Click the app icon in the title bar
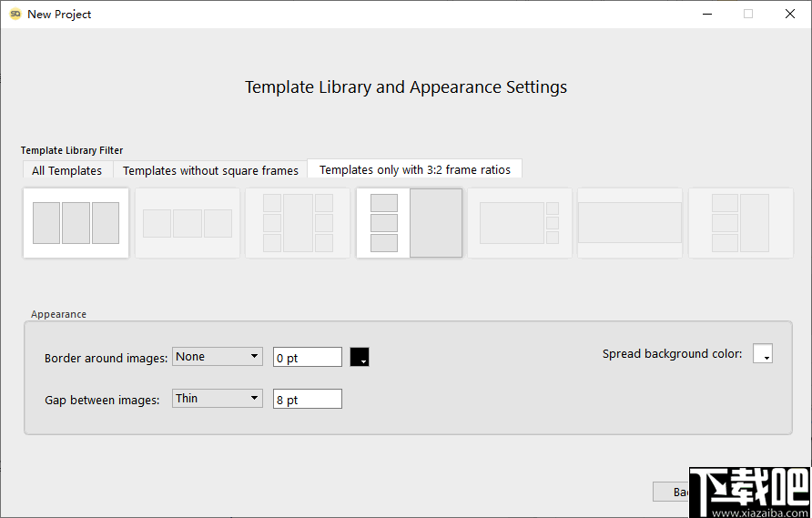The image size is (812, 518). pyautogui.click(x=15, y=14)
